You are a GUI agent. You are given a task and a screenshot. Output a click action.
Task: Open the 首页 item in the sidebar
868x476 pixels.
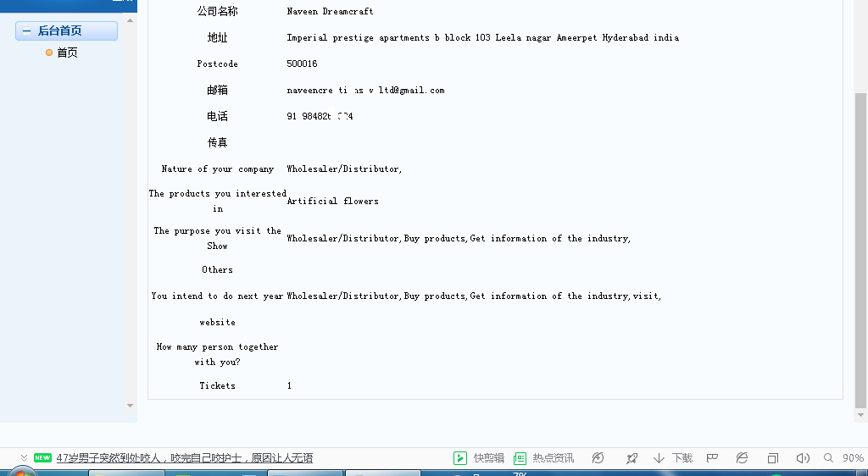click(x=67, y=53)
